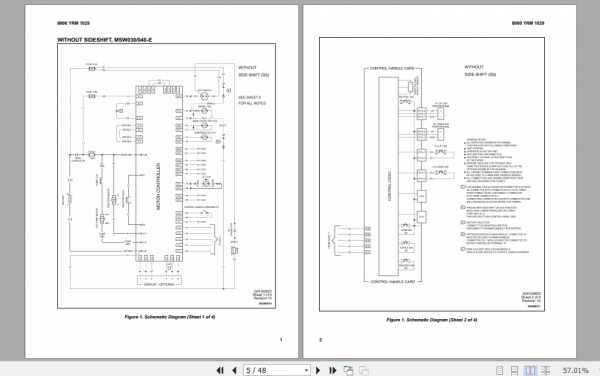
Task: Click caption Figure 1. Schematic Diagram (Sheet 1 of 4)
Action: pos(170,317)
